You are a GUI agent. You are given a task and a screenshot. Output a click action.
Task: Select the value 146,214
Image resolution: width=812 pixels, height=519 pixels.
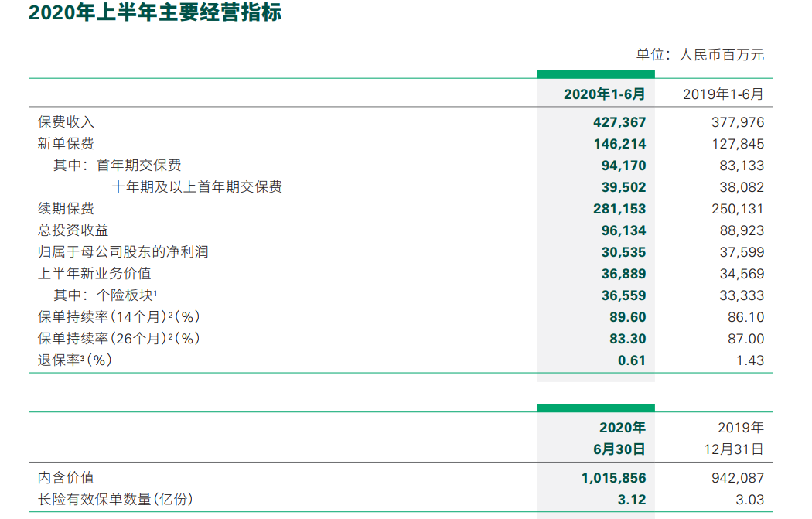click(x=619, y=144)
